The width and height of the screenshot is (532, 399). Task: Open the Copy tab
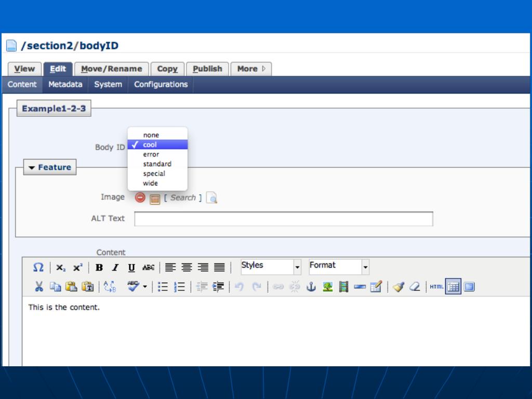tap(167, 69)
